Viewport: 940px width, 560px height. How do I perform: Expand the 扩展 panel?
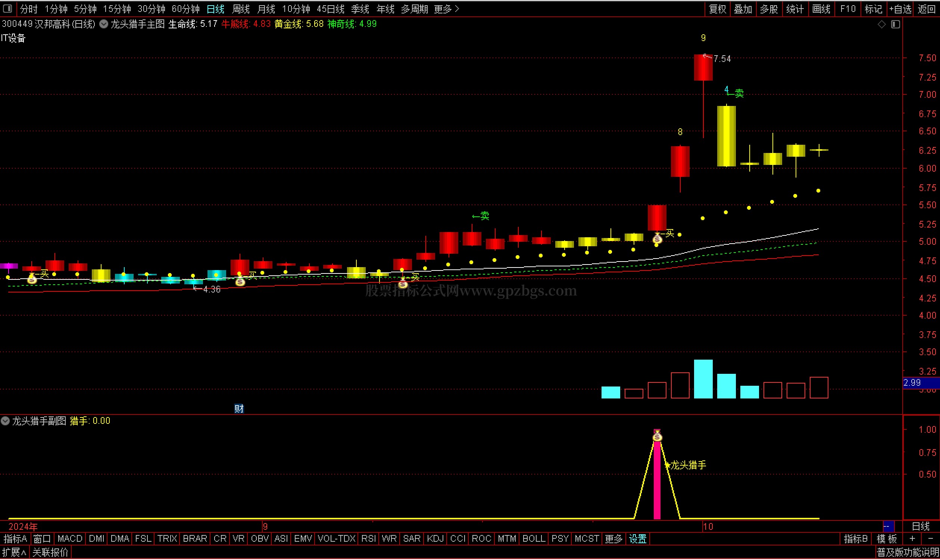14,553
